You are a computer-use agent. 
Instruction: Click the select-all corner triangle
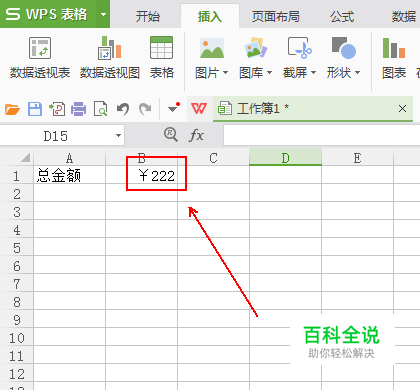pos(26,157)
